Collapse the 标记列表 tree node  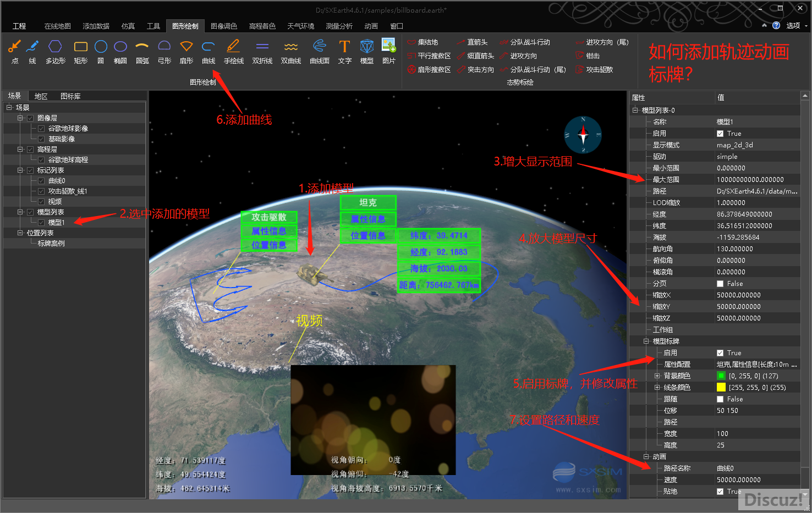pyautogui.click(x=20, y=170)
